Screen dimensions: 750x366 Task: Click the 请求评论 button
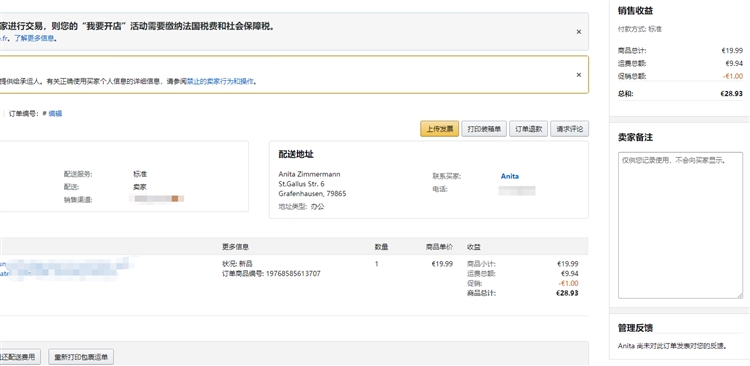point(570,129)
